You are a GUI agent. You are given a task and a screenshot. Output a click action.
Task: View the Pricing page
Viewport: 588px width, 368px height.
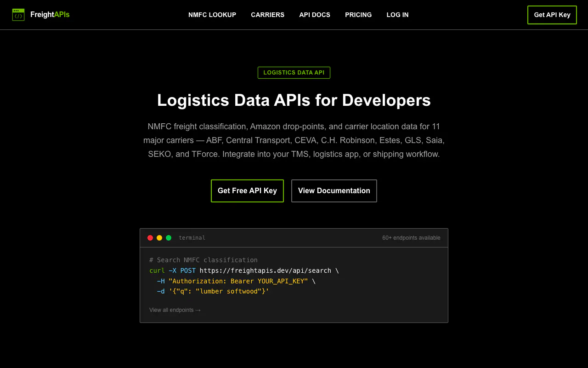pyautogui.click(x=358, y=15)
